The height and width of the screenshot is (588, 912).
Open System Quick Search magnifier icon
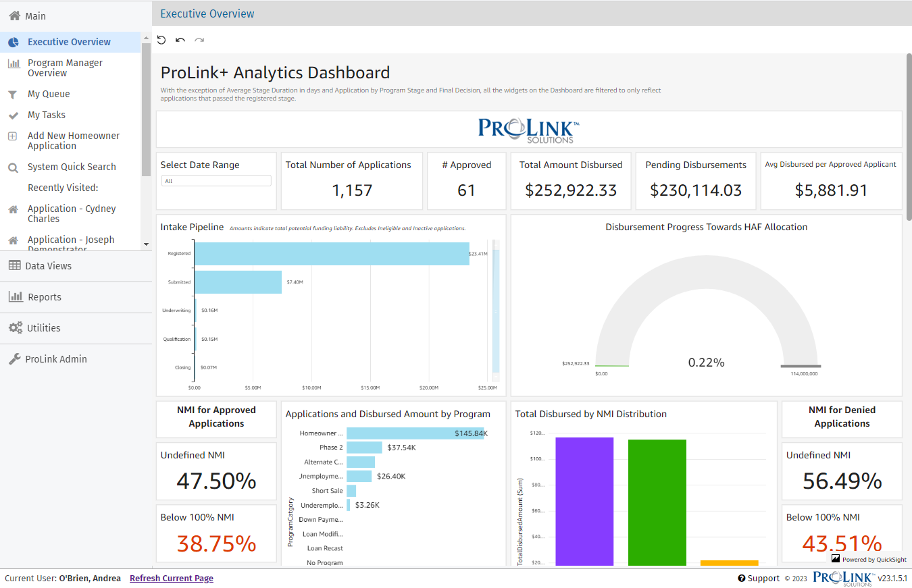(x=14, y=167)
